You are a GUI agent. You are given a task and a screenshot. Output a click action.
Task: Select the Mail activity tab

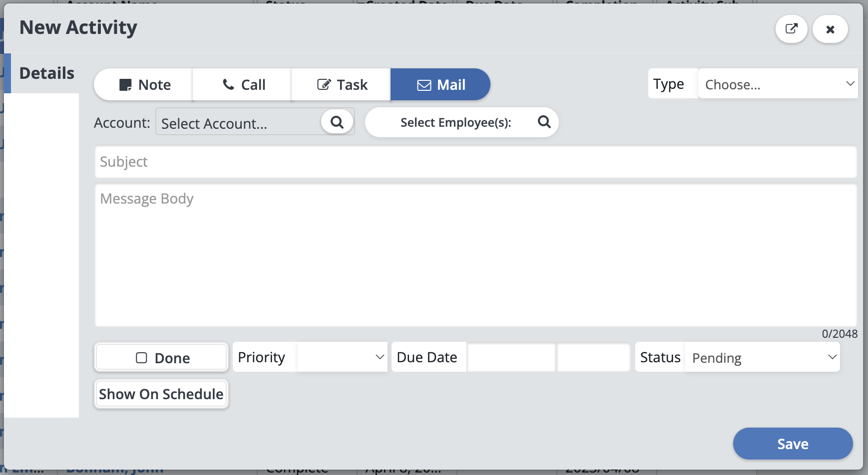coord(440,85)
